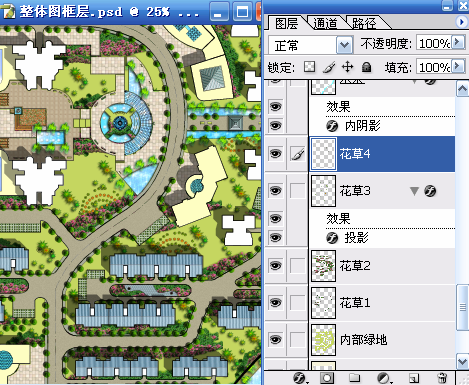Enable lock position move icon

click(347, 67)
